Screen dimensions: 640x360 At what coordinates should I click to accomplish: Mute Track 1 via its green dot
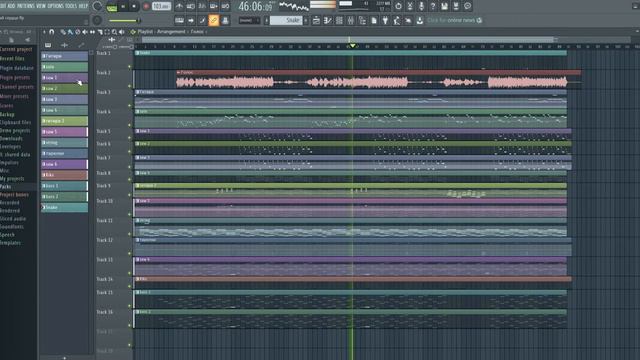coord(130,67)
